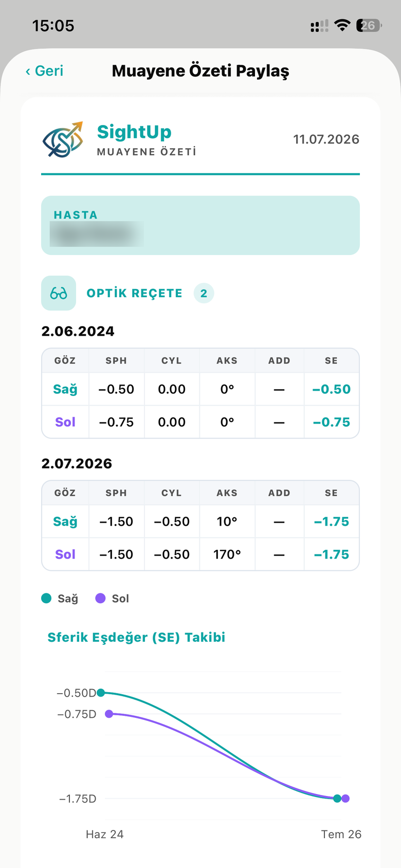Select the Sağ row in 2.07.2026 table
401x868 pixels.
point(200,521)
